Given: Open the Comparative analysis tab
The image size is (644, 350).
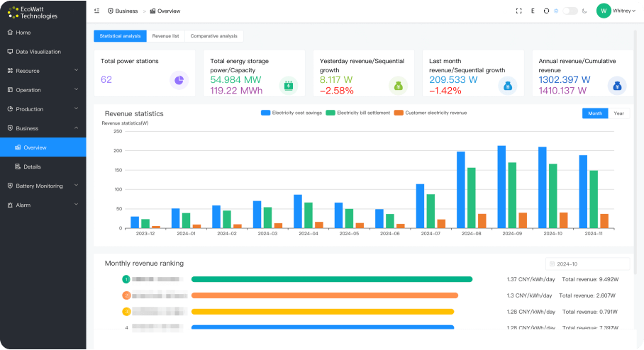Looking at the screenshot, I should tap(213, 36).
